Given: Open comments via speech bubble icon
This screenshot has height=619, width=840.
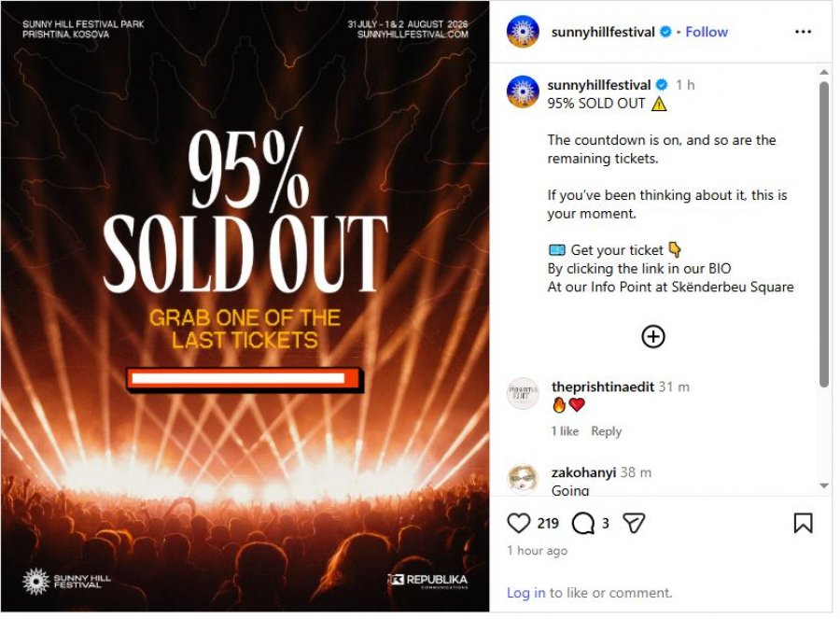Looking at the screenshot, I should [x=582, y=523].
